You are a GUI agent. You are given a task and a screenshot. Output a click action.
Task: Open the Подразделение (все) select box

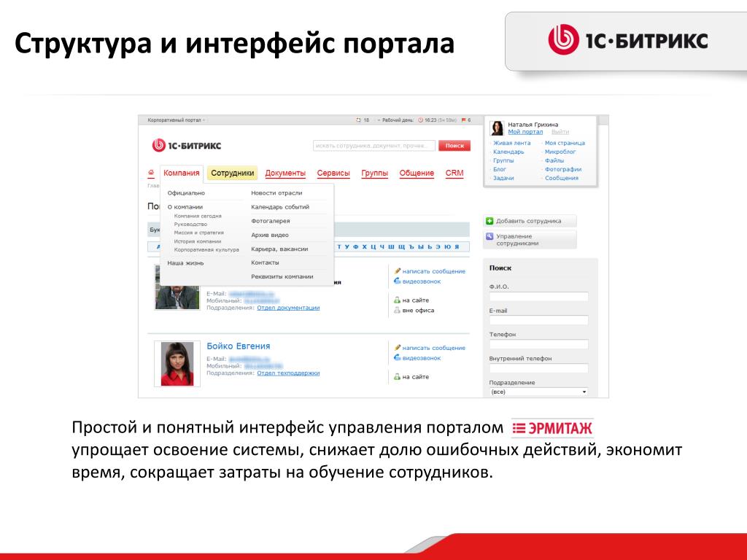point(538,392)
